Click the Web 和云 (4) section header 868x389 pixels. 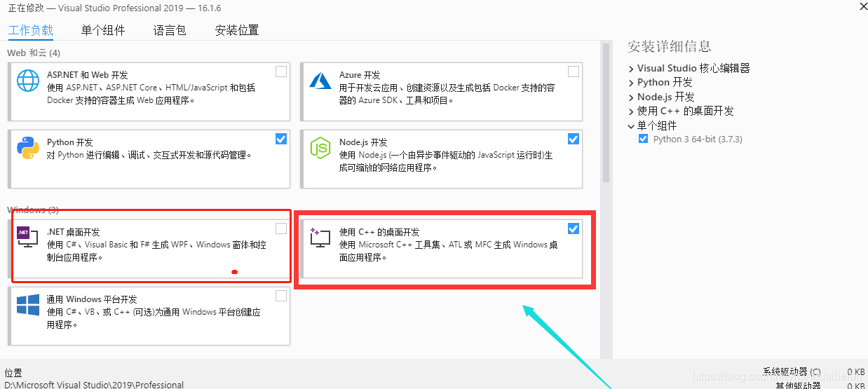(34, 53)
